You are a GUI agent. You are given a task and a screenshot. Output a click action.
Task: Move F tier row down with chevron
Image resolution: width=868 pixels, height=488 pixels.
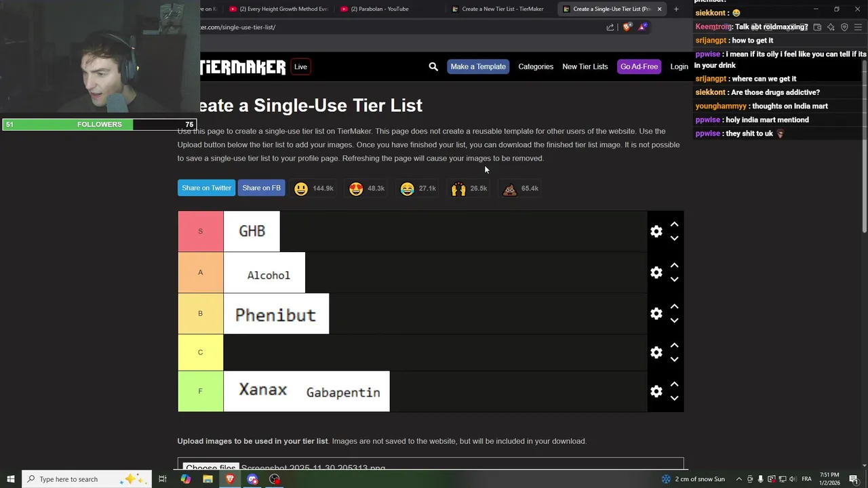(674, 399)
